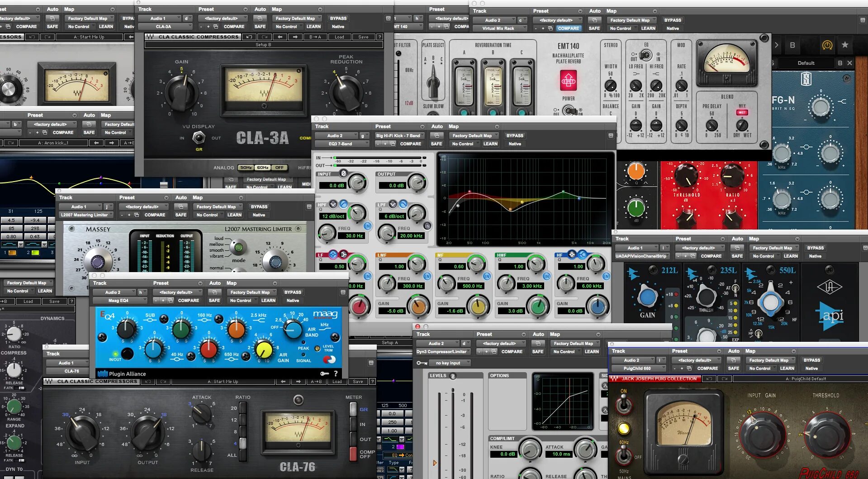Open the Audio 2 track selector in EQ3
This screenshot has width=868, height=479.
[x=336, y=136]
